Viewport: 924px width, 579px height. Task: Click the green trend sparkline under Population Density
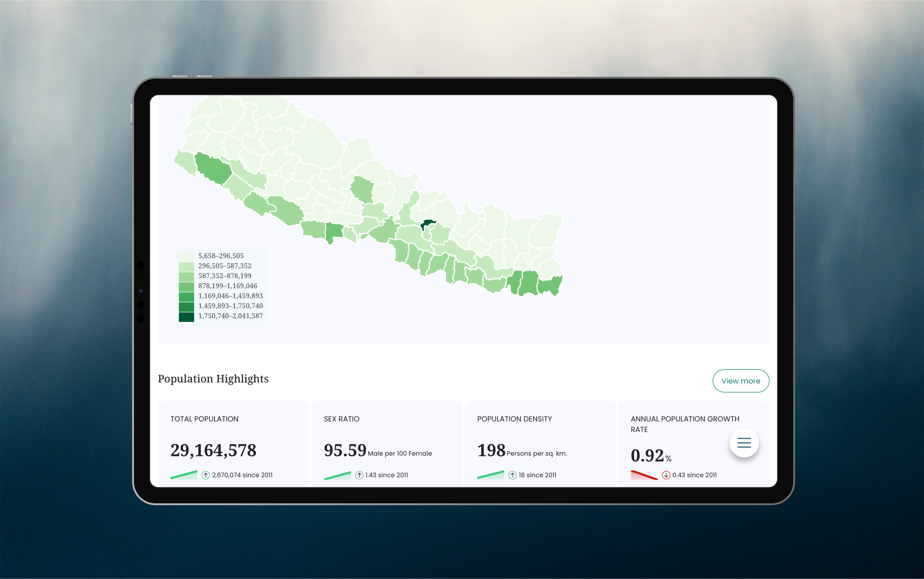click(x=490, y=475)
